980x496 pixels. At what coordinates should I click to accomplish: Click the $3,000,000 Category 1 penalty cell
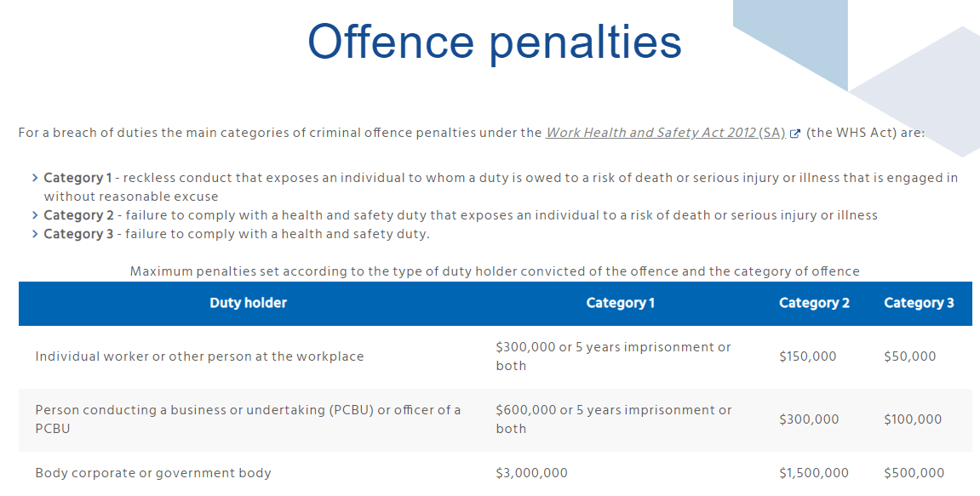(x=531, y=473)
